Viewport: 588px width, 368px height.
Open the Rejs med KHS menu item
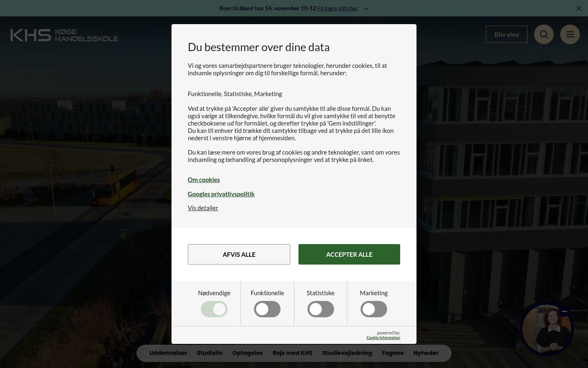pos(292,353)
